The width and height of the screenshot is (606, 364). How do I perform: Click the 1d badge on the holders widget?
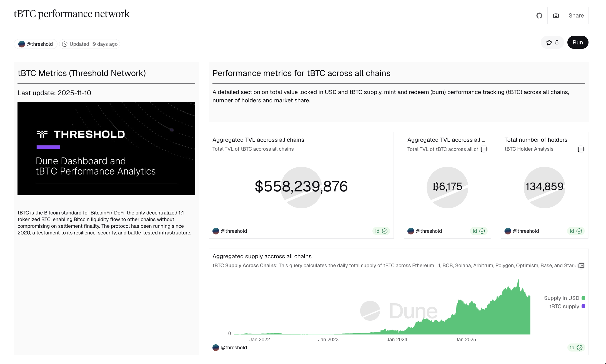[572, 231]
